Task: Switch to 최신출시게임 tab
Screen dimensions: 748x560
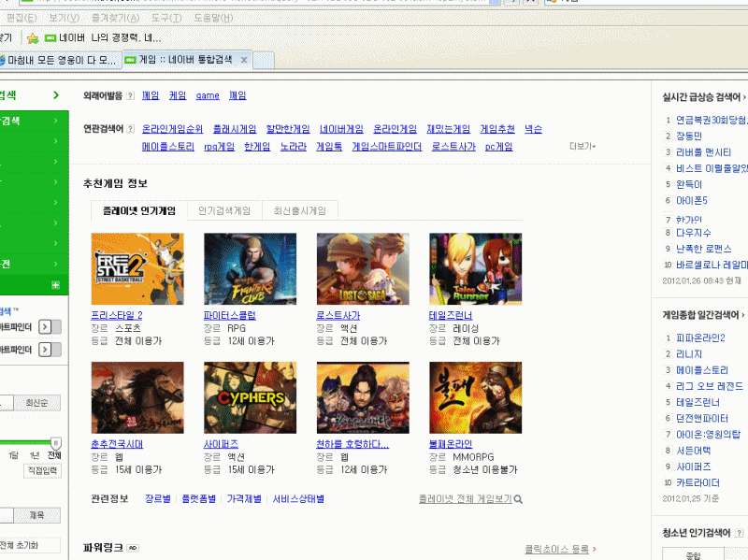Action: (299, 211)
